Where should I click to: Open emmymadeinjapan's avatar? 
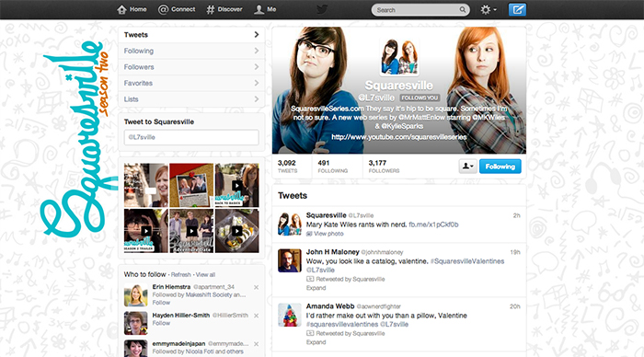click(136, 349)
